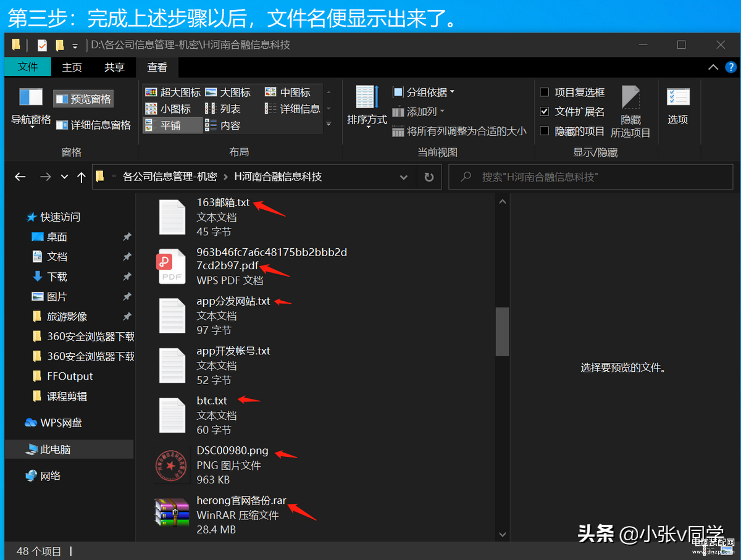The width and height of the screenshot is (741, 560).
Task: Navigate forward with the right arrow
Action: (45, 177)
